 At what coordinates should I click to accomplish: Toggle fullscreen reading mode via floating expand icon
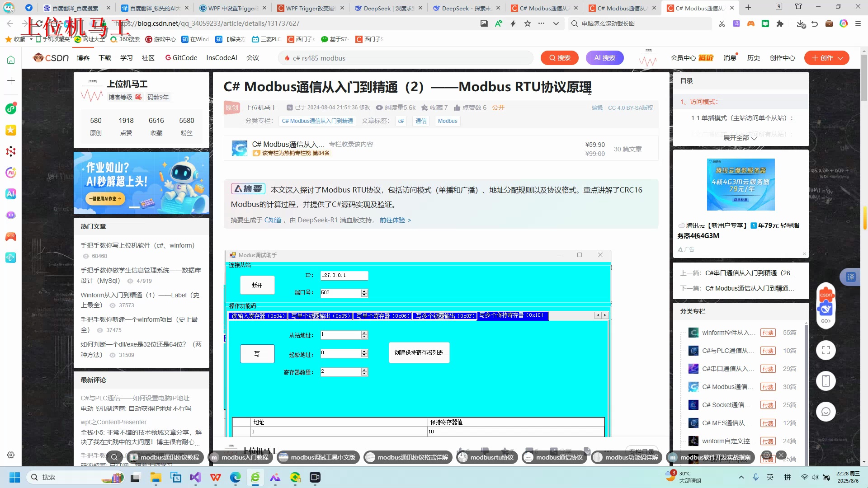(826, 350)
